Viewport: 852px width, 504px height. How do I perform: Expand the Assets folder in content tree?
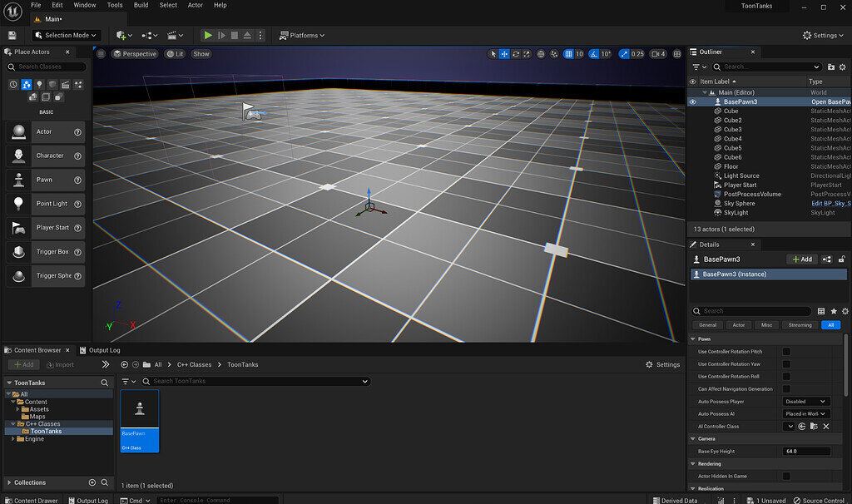coord(17,409)
